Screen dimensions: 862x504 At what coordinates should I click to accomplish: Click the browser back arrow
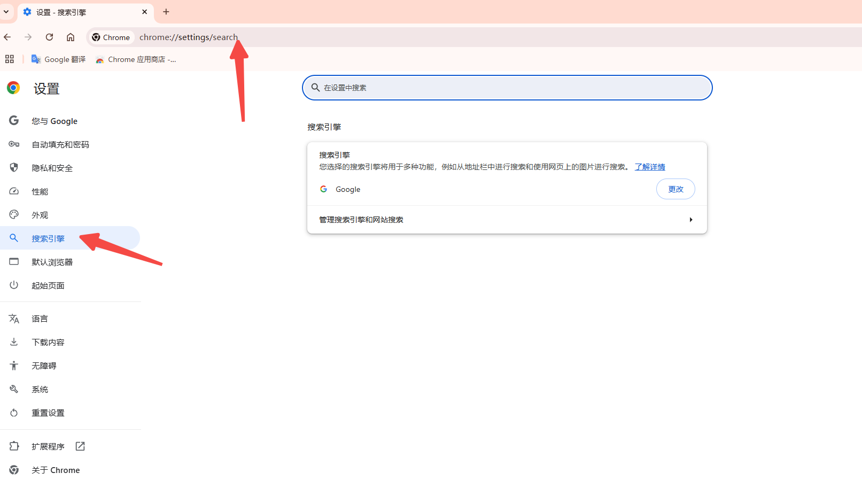point(7,37)
